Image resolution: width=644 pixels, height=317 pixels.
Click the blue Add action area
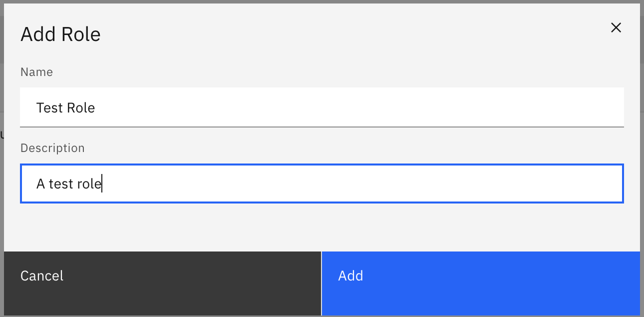481,283
